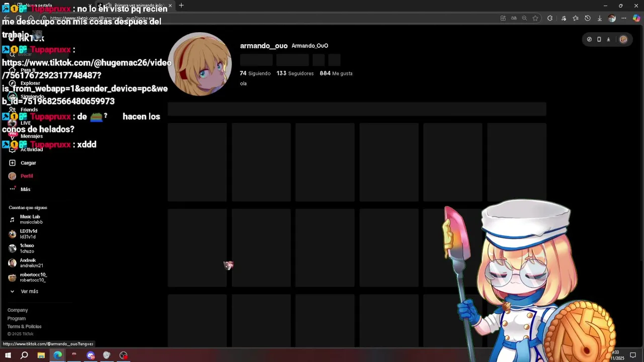644x362 pixels.
Task: Close the Primera vez animando tab
Action: [170, 6]
